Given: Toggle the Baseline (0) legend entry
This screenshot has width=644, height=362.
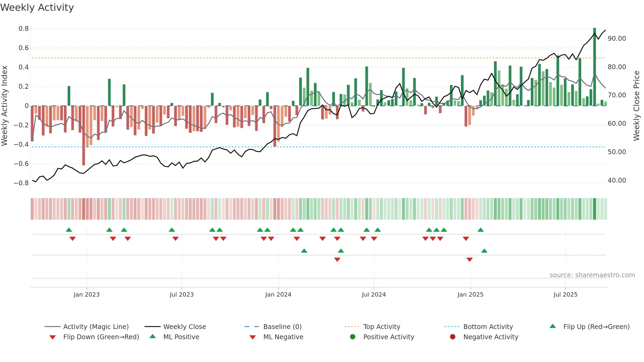Looking at the screenshot, I should [x=273, y=327].
